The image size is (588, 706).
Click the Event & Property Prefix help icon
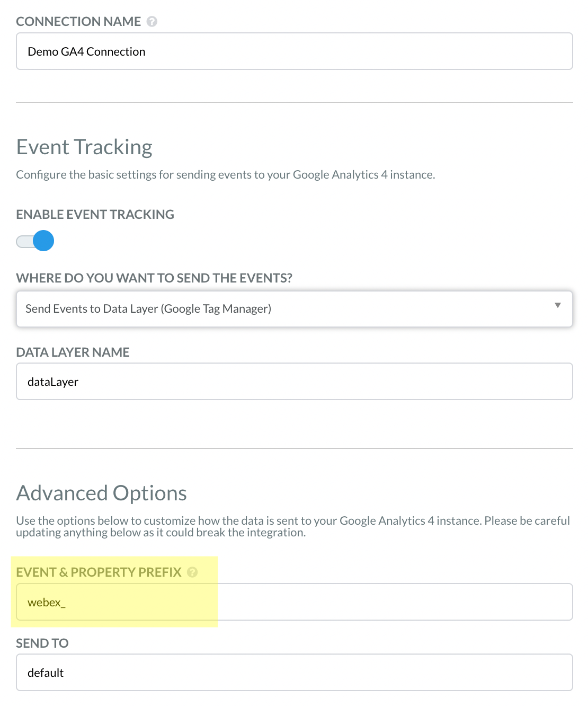192,572
